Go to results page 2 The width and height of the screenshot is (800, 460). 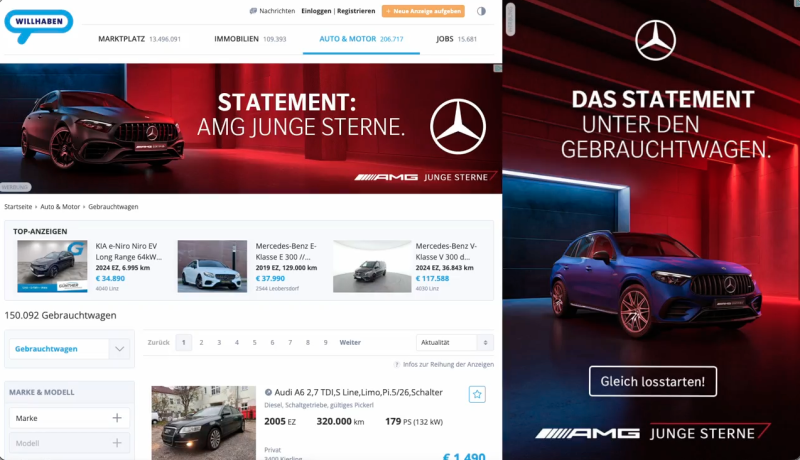tap(202, 342)
